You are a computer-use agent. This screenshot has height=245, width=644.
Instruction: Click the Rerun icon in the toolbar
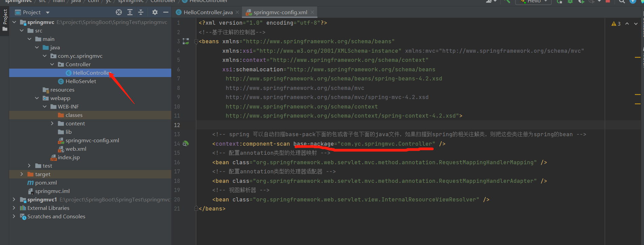pyautogui.click(x=559, y=1)
